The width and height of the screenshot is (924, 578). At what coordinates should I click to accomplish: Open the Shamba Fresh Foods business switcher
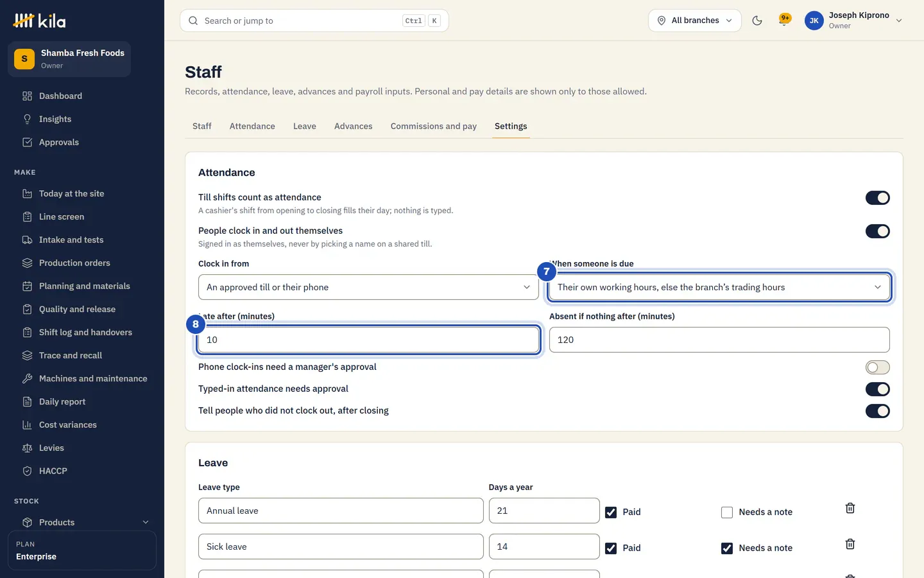69,59
